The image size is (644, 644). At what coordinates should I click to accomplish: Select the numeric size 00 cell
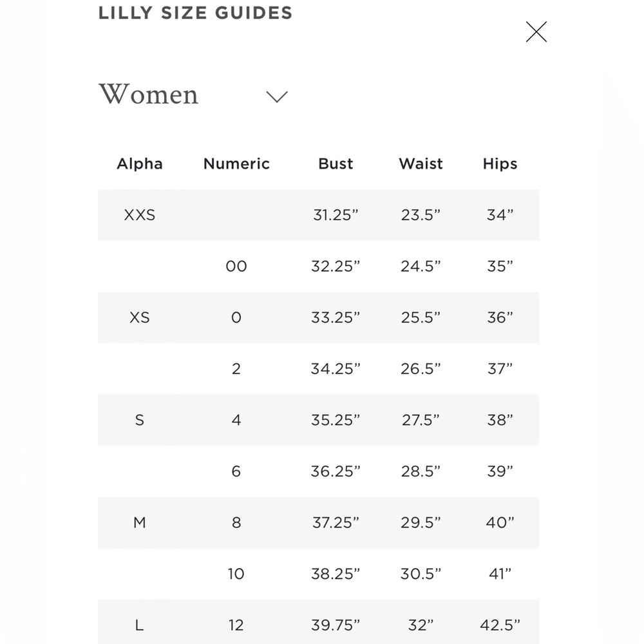point(236,266)
